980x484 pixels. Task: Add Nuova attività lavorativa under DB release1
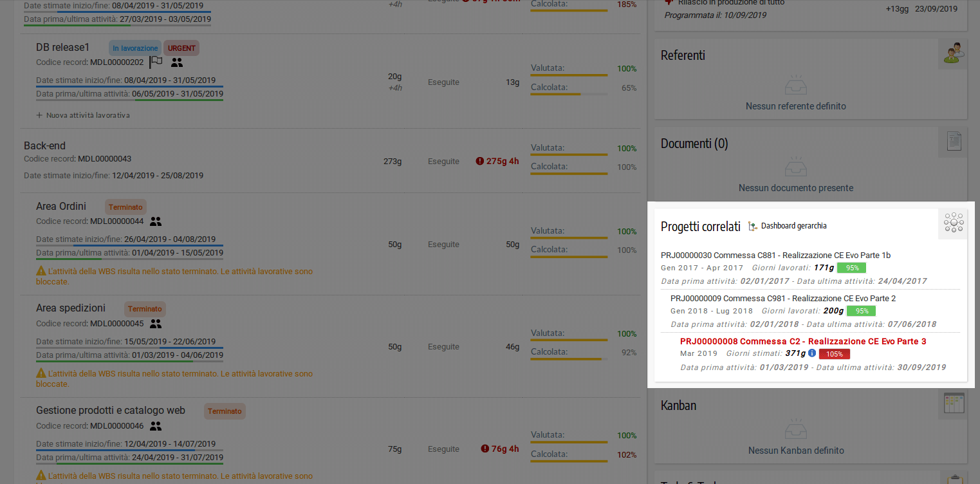83,115
